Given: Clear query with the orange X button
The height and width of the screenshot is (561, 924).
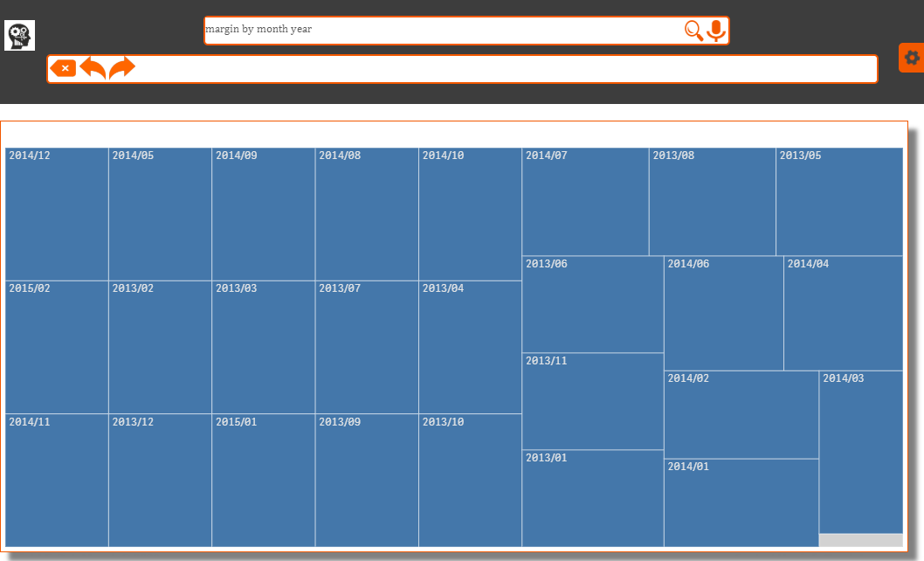Looking at the screenshot, I should pos(63,68).
